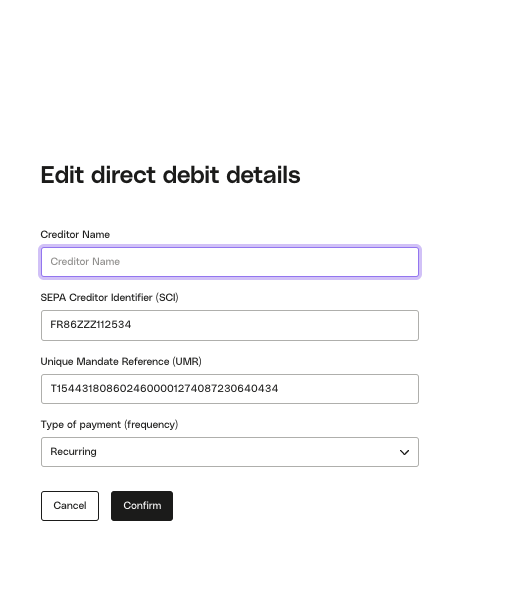
Task: Focus the empty Creditor Name field
Action: [230, 262]
